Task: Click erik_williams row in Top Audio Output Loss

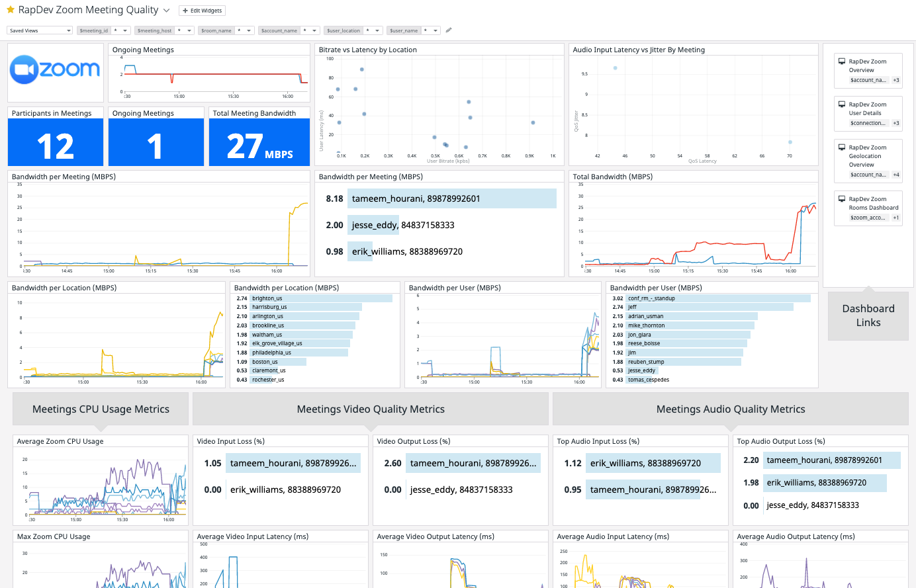Action: point(821,483)
